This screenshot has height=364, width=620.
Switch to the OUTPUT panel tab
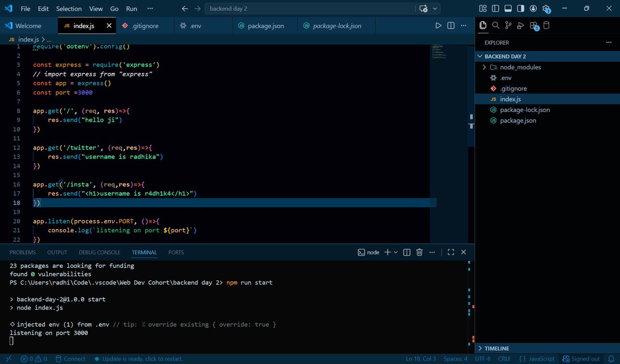[x=57, y=252]
